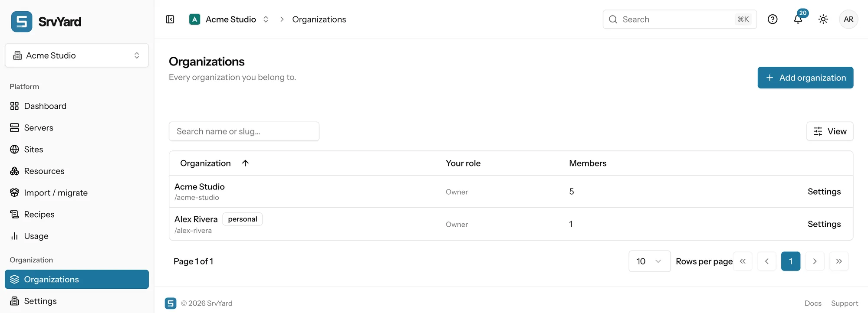Open Settings in sidebar Organization section

[77, 301]
